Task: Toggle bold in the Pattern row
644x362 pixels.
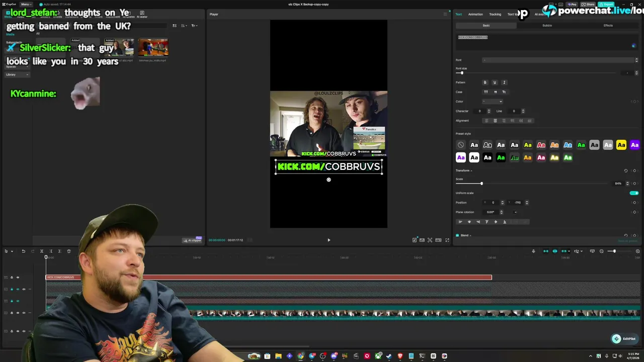Action: [485, 82]
